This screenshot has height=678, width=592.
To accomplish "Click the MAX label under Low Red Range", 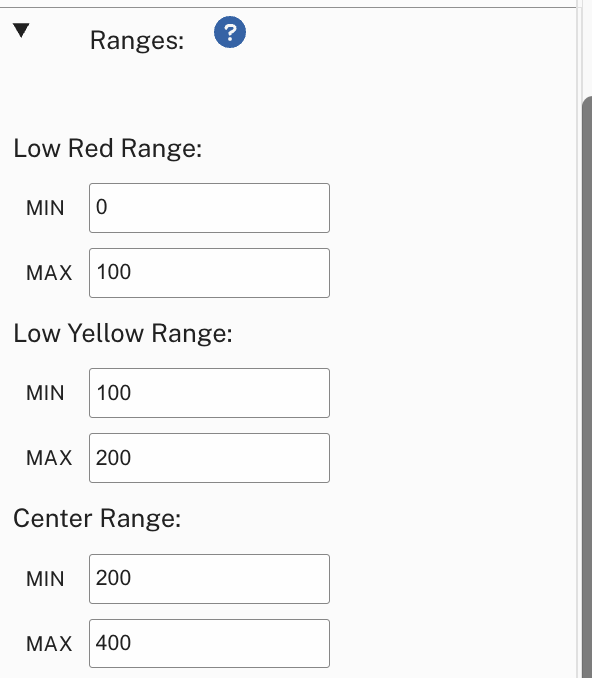I will pos(49,273).
